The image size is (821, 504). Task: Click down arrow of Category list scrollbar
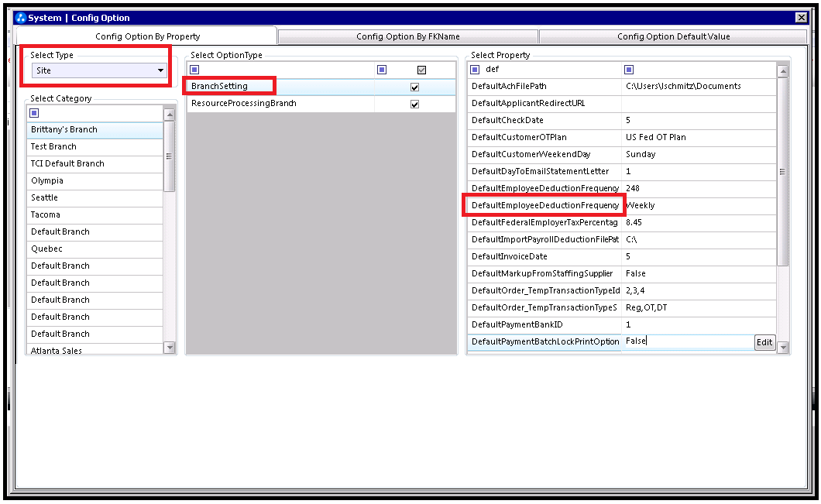(169, 347)
